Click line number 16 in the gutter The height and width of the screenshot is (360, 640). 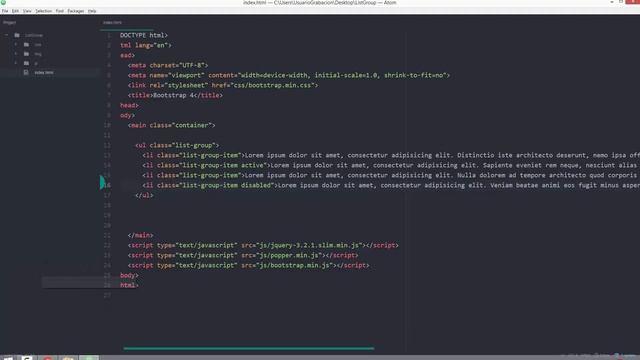click(107, 185)
